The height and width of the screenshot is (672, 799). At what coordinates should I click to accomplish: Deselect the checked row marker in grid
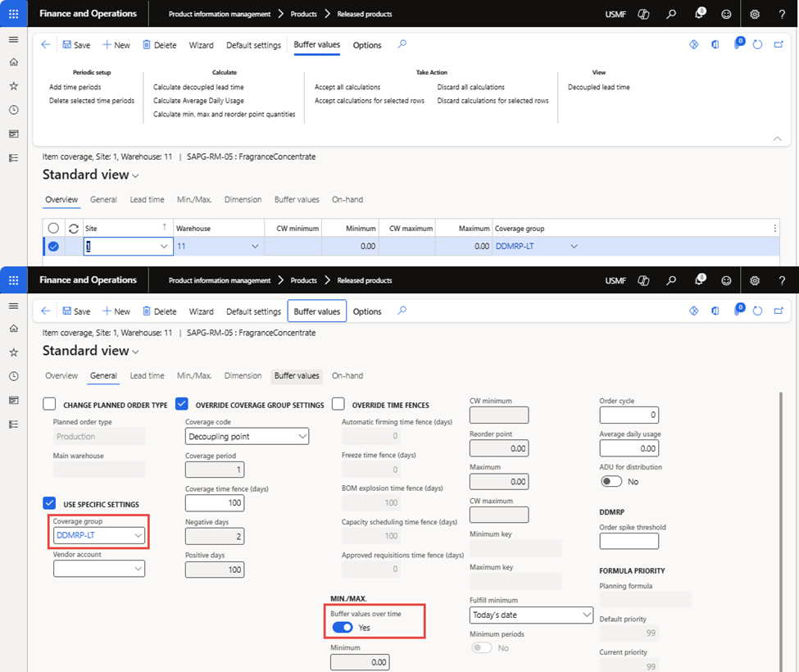(x=53, y=247)
